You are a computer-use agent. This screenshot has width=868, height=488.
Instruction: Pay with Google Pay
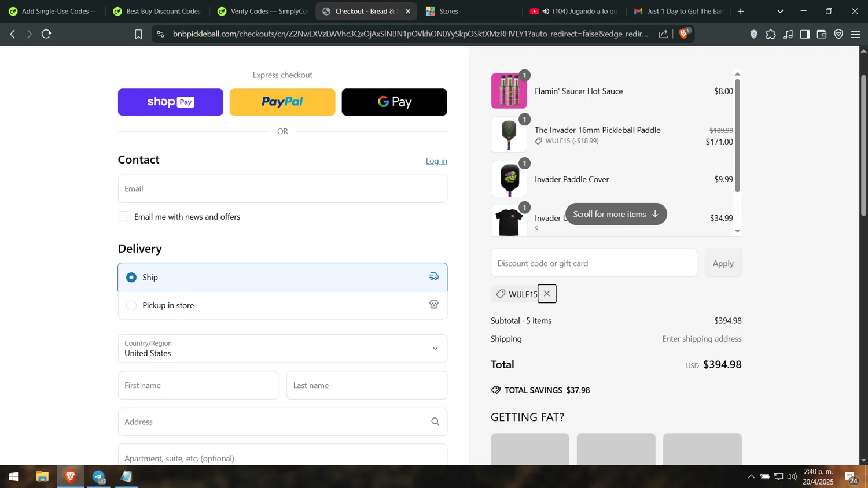coord(394,102)
